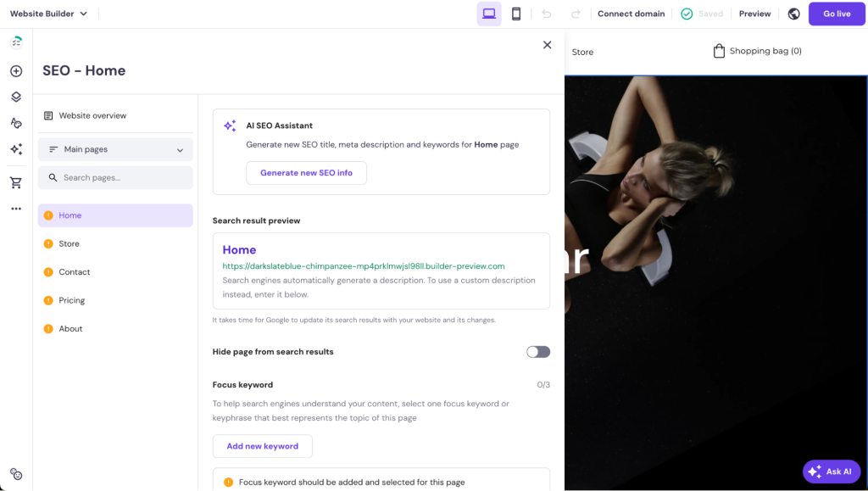Screen dimensions: 868x491
Task: Open language globe icon
Action: [793, 14]
